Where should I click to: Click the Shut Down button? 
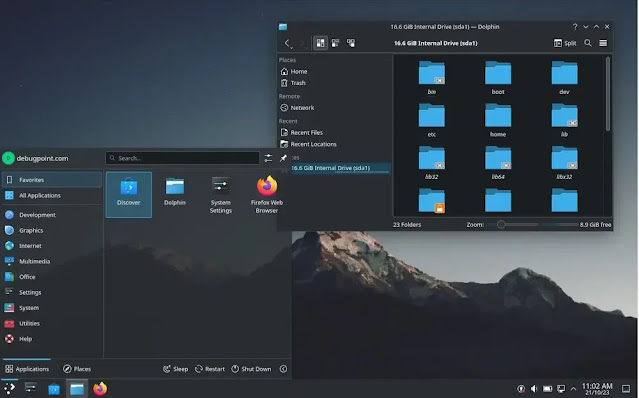point(251,369)
